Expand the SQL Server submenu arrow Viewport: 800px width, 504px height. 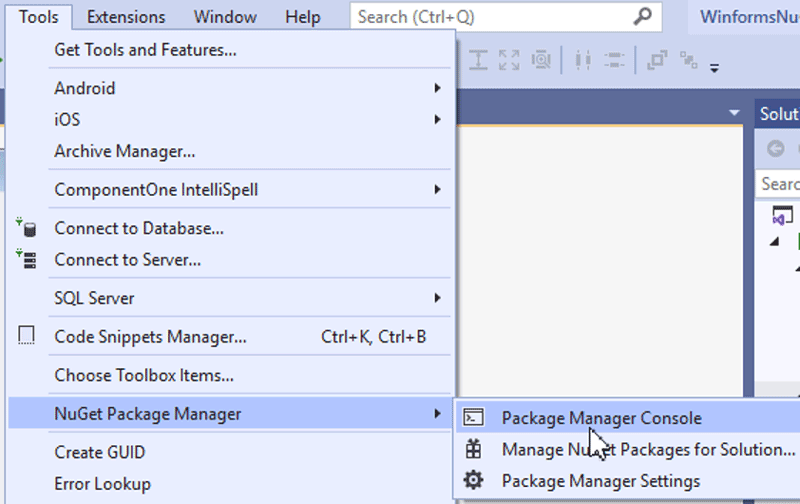pos(437,298)
